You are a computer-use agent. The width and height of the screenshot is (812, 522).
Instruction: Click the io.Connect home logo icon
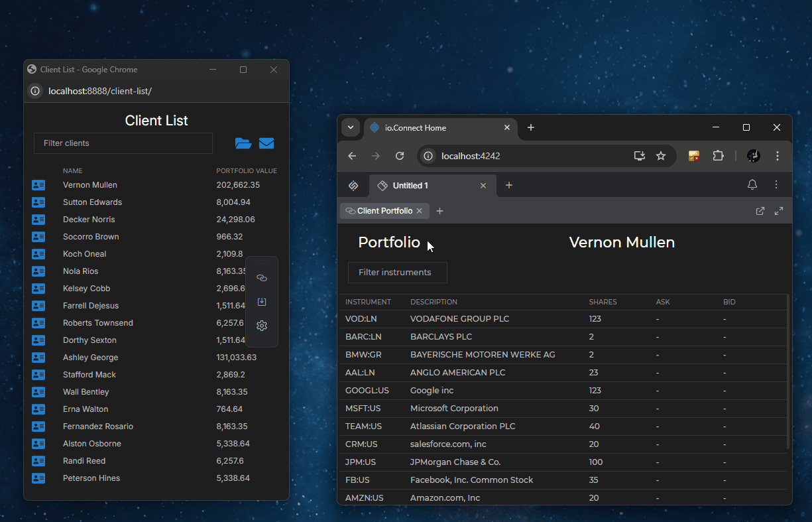coord(353,186)
